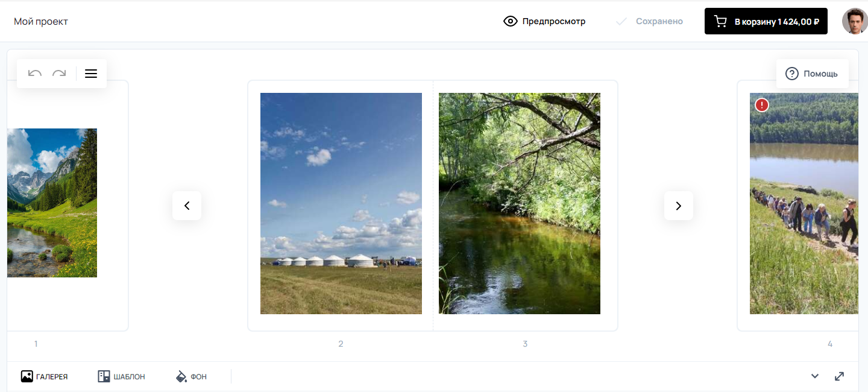Open the Фон background tab
Viewport: 868px width, 392px height.
[191, 376]
